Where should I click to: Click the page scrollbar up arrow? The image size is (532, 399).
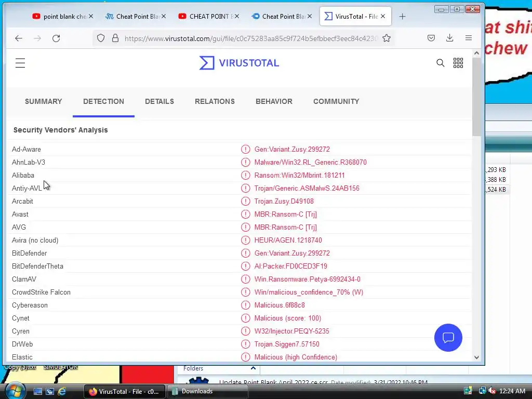coord(476,54)
